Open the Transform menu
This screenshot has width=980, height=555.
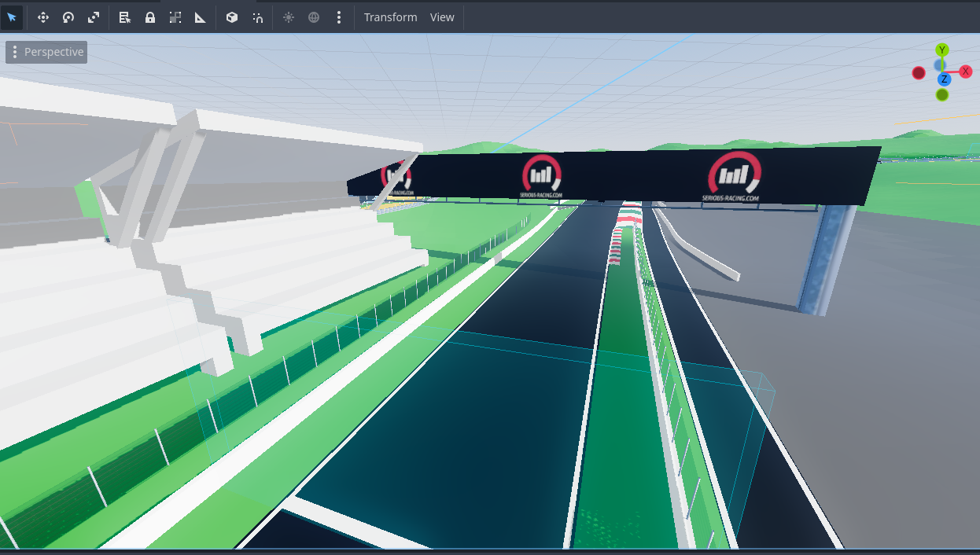(x=391, y=17)
